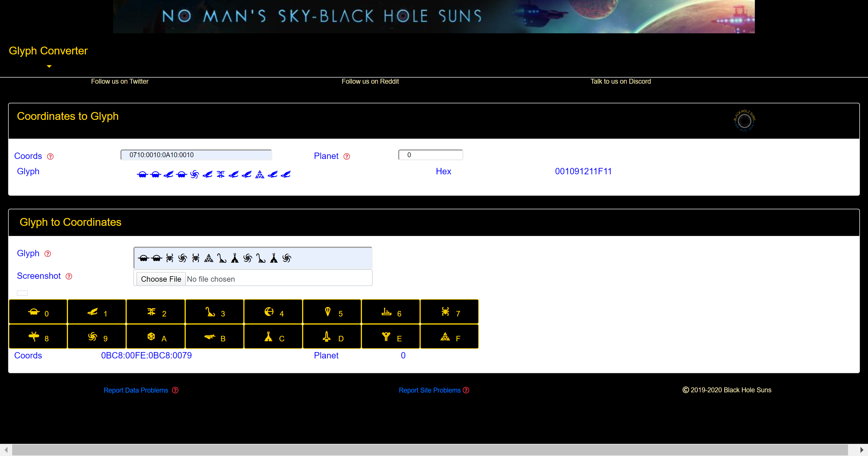Image resolution: width=868 pixels, height=456 pixels.
Task: Open help icon next to Planet label
Action: click(347, 157)
